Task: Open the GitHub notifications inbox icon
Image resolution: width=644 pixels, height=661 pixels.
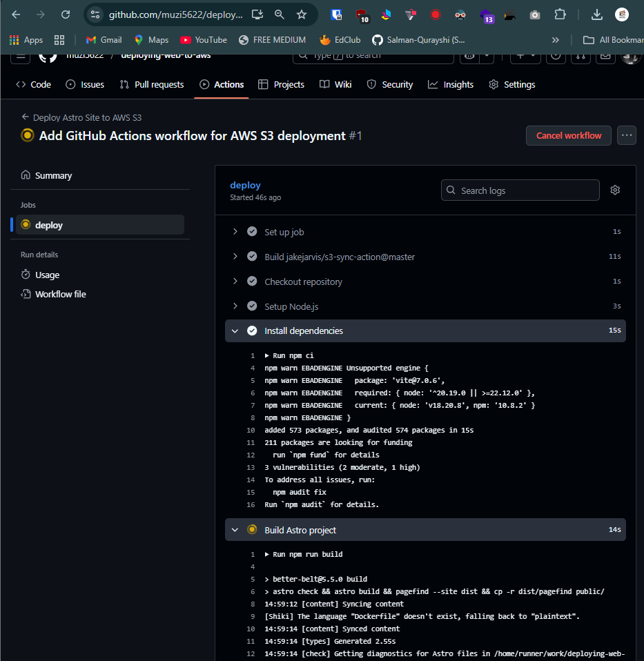Action: 605,57
